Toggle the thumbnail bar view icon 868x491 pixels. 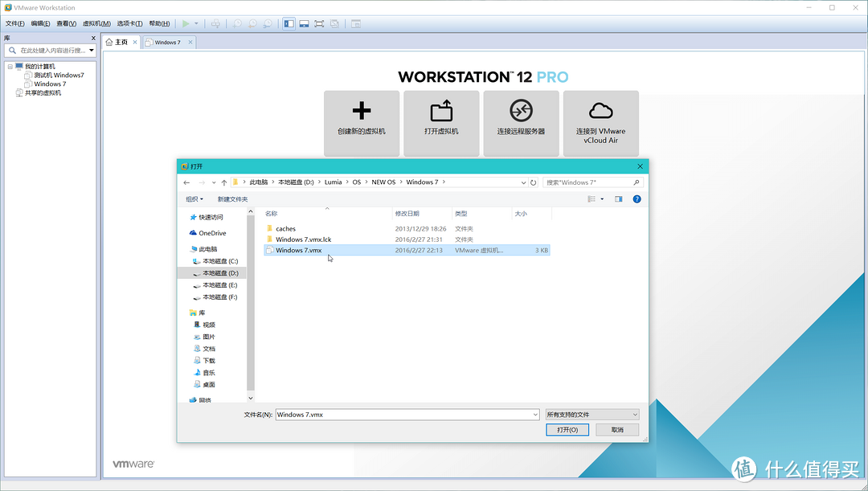click(x=304, y=24)
